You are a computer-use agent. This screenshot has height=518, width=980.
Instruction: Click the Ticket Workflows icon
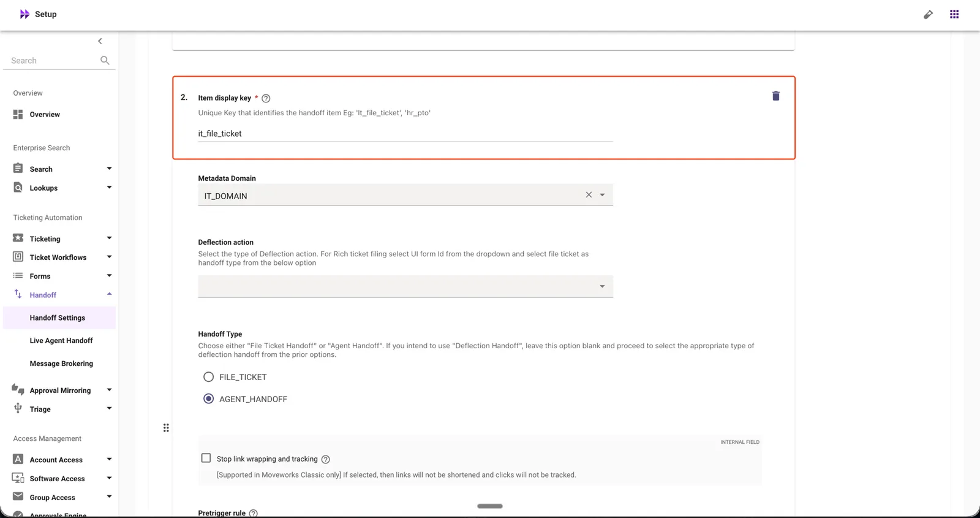18,257
